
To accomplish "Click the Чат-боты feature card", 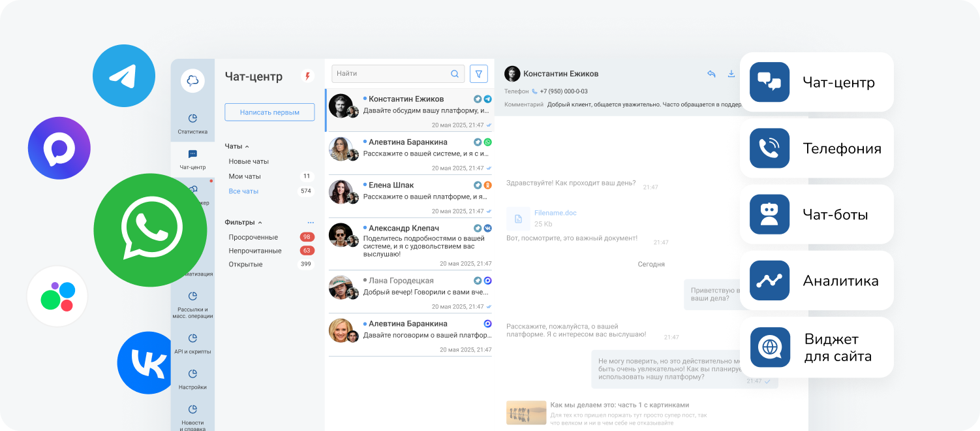I will point(816,214).
